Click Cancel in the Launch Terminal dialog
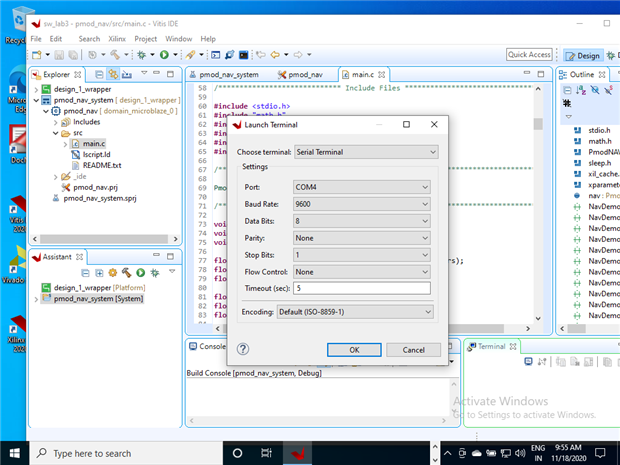 (414, 350)
